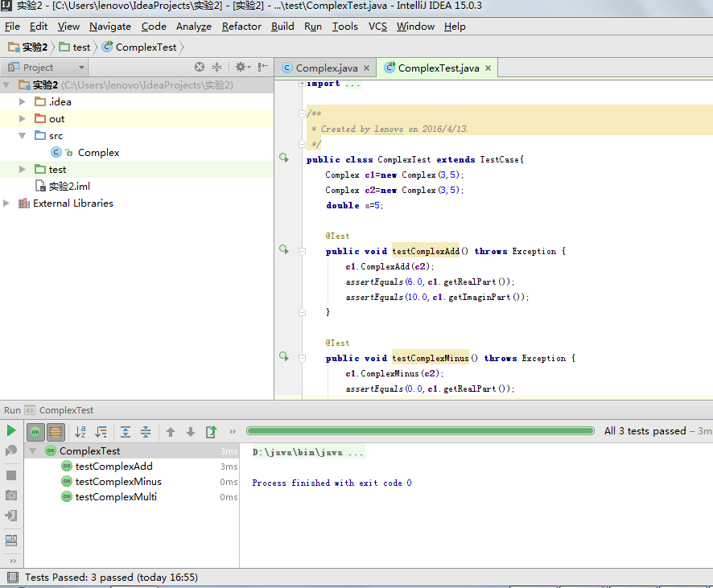Expand the test folder
This screenshot has height=588, width=713.
[22, 169]
